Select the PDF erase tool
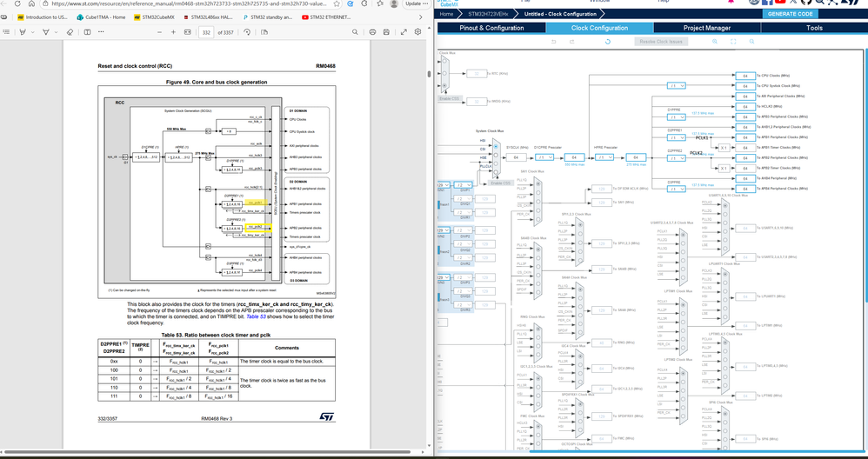The image size is (868, 459). click(70, 32)
